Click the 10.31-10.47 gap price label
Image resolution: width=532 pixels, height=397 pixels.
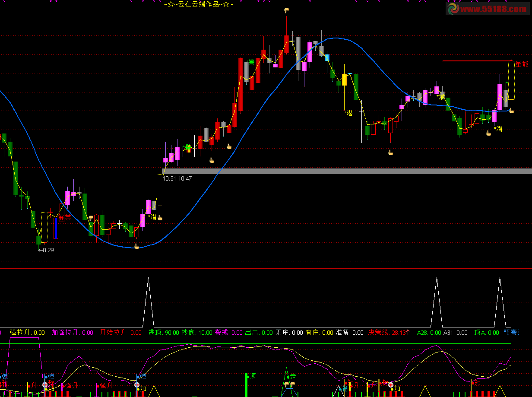pyautogui.click(x=177, y=178)
